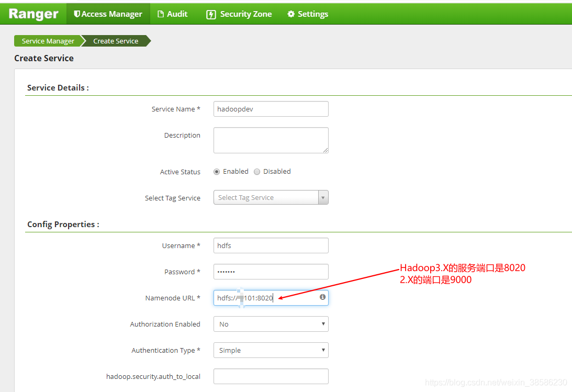The image size is (572, 392).
Task: Click into the Description text area
Action: tap(271, 140)
